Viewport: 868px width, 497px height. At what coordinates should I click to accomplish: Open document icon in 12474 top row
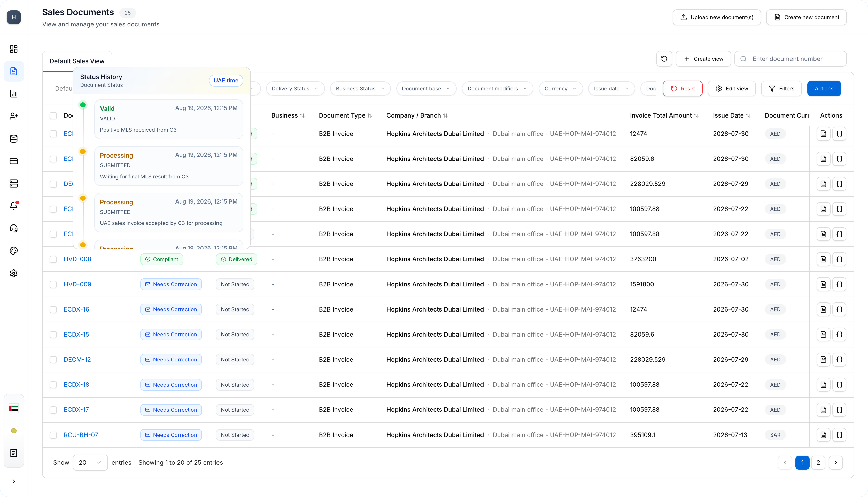coord(823,134)
